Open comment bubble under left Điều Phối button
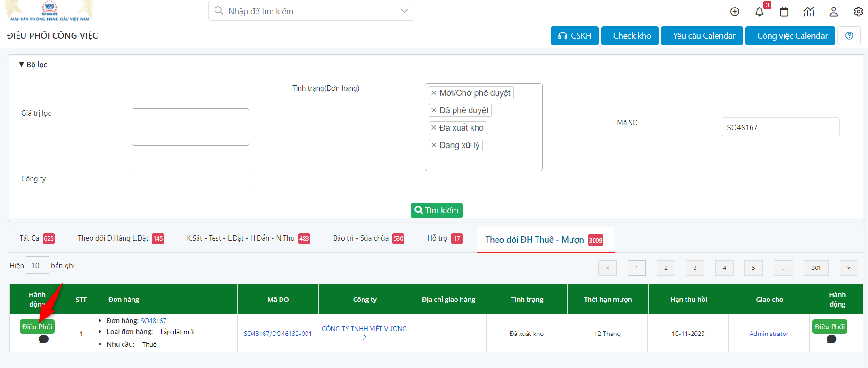This screenshot has height=368, width=868. pyautogui.click(x=43, y=339)
